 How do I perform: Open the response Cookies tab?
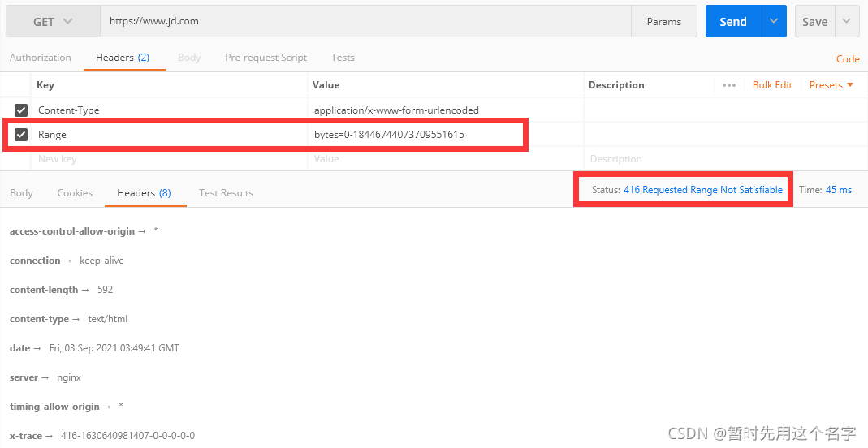(75, 193)
